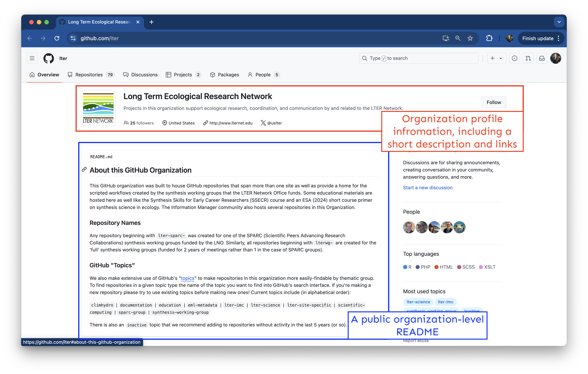Image resolution: width=588 pixels, height=374 pixels.
Task: Click the browser extensions puzzle icon
Action: click(489, 38)
